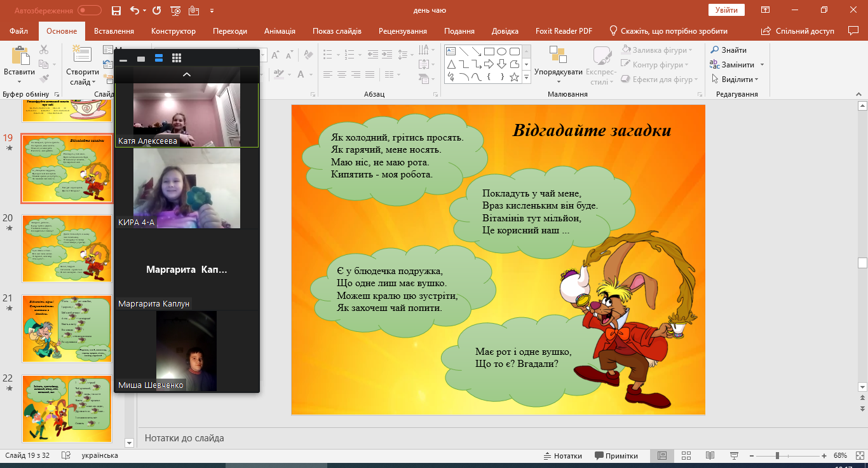The image size is (868, 468).
Task: Open the Упорядкувати arrange menu
Action: [559, 65]
